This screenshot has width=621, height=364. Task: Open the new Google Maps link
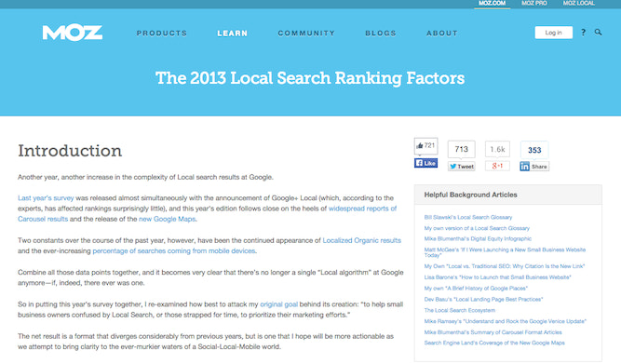(x=167, y=219)
